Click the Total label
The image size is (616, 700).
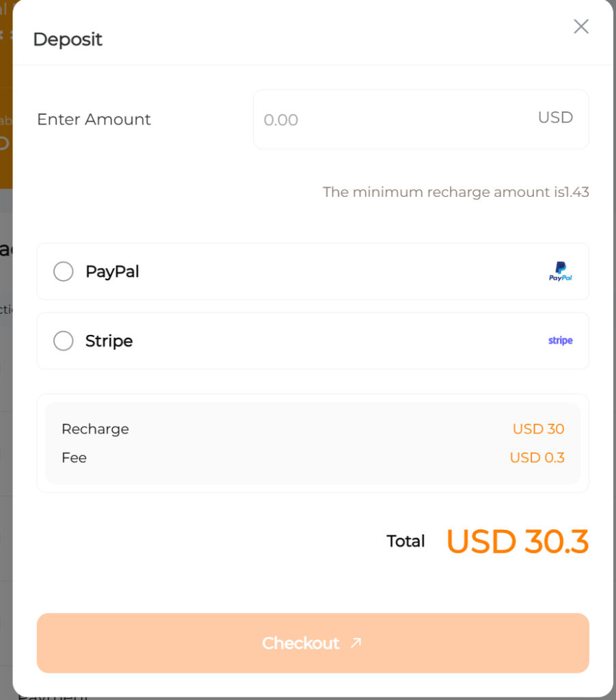pyautogui.click(x=405, y=541)
